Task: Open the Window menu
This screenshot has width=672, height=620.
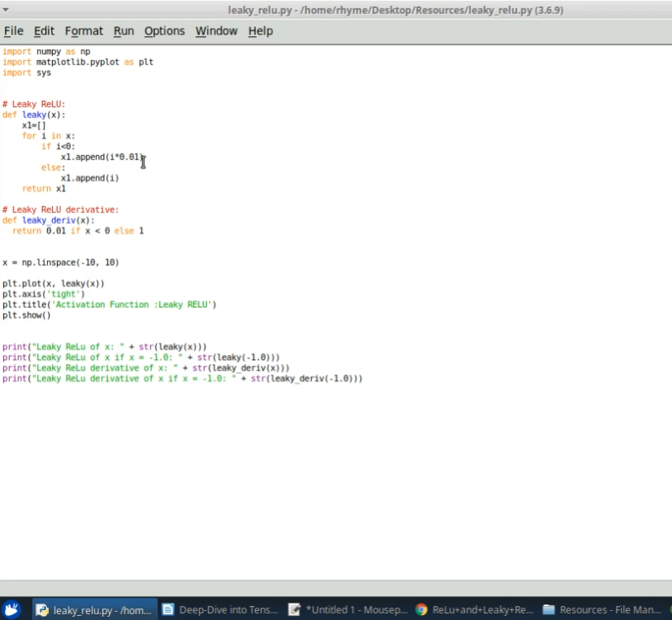Action: pos(215,31)
